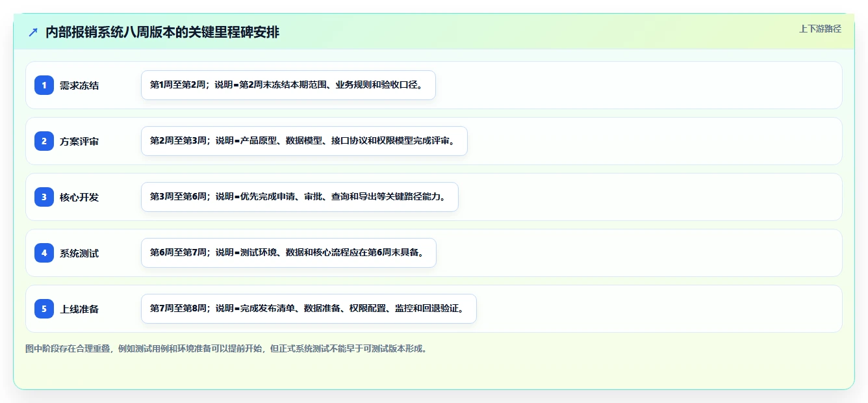Click the 需求冻结 stage label
This screenshot has width=868, height=403.
[x=79, y=85]
